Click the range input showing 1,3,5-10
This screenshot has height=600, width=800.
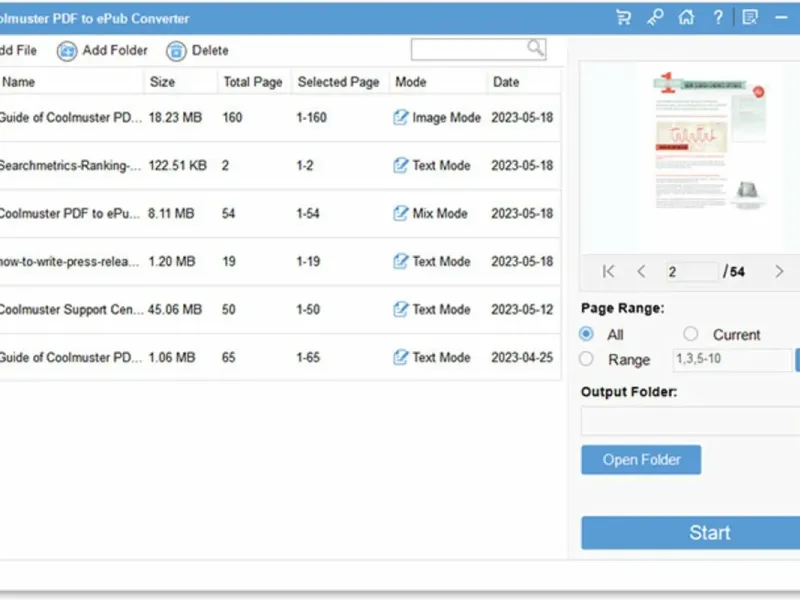tap(732, 359)
